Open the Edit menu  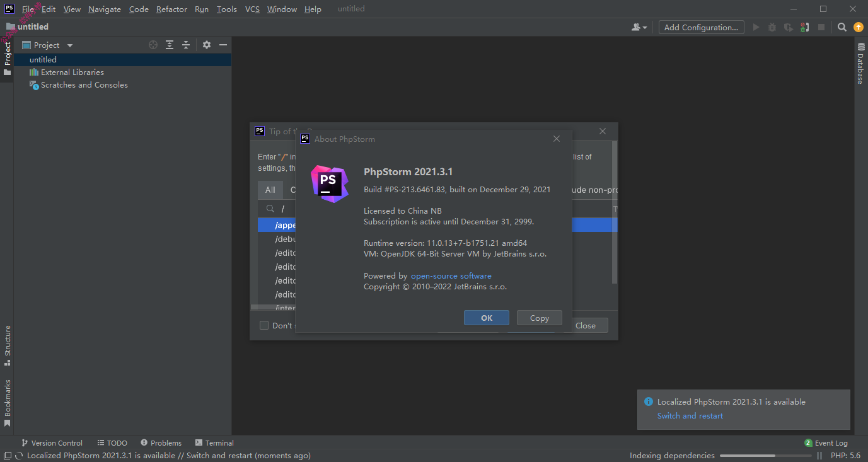pos(49,9)
